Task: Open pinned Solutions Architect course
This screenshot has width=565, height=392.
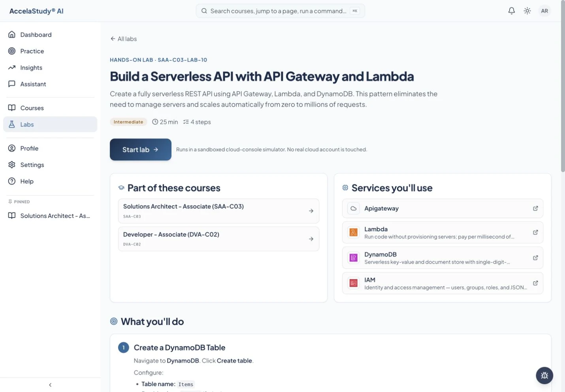Action: coord(50,216)
